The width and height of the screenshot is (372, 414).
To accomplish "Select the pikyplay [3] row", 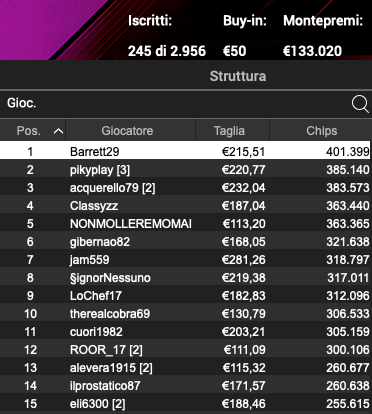I will (x=185, y=170).
